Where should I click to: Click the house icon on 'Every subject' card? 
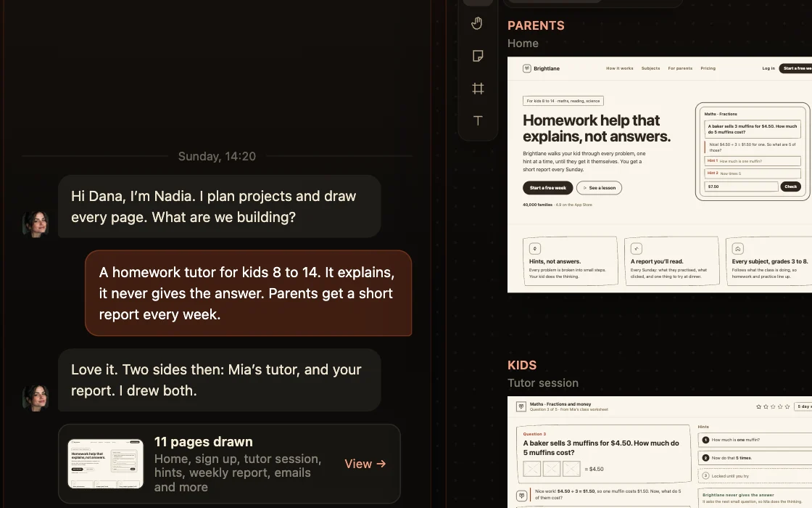click(x=738, y=249)
